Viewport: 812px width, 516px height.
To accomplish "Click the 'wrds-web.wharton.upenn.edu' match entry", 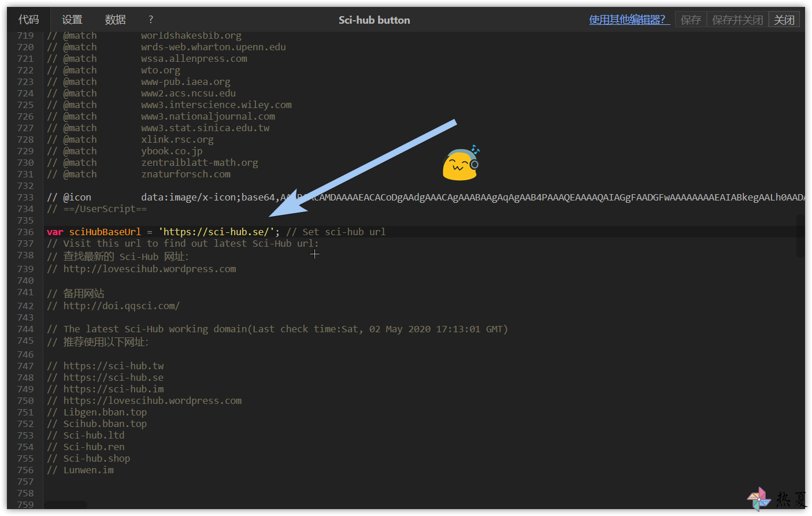I will pyautogui.click(x=213, y=47).
